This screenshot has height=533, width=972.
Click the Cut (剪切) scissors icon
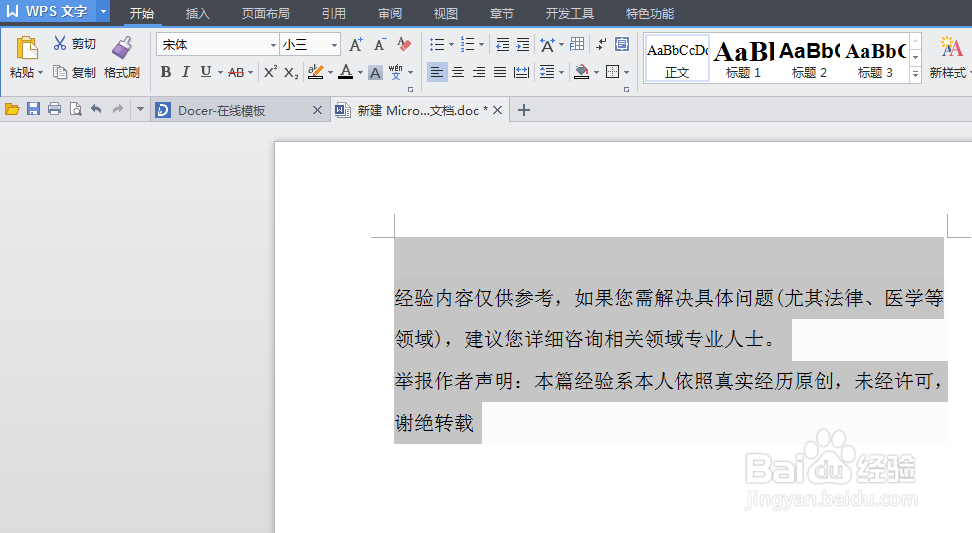[60, 43]
